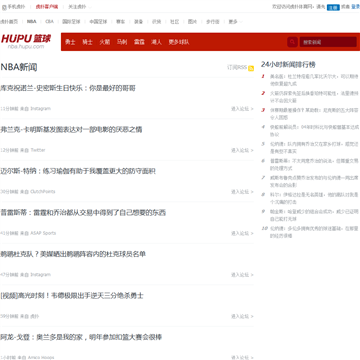Open the 虎扑客户端 link

pyautogui.click(x=47, y=7)
